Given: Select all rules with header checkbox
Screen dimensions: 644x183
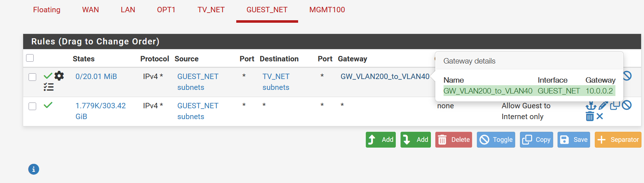Looking at the screenshot, I should [x=30, y=58].
